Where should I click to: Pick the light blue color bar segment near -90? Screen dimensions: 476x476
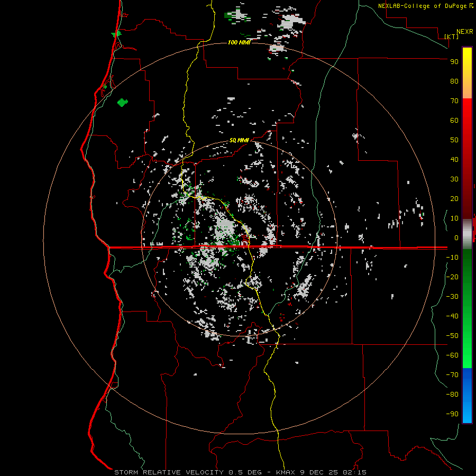click(x=467, y=413)
